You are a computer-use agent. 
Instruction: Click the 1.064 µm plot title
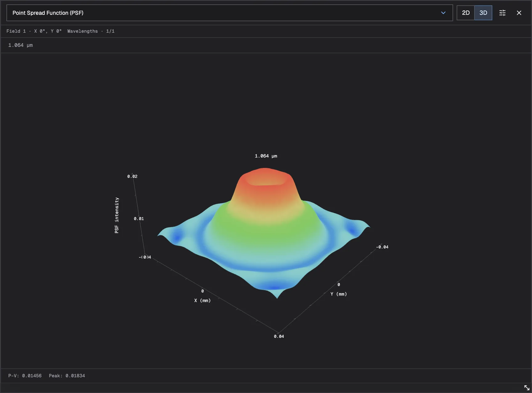(266, 156)
